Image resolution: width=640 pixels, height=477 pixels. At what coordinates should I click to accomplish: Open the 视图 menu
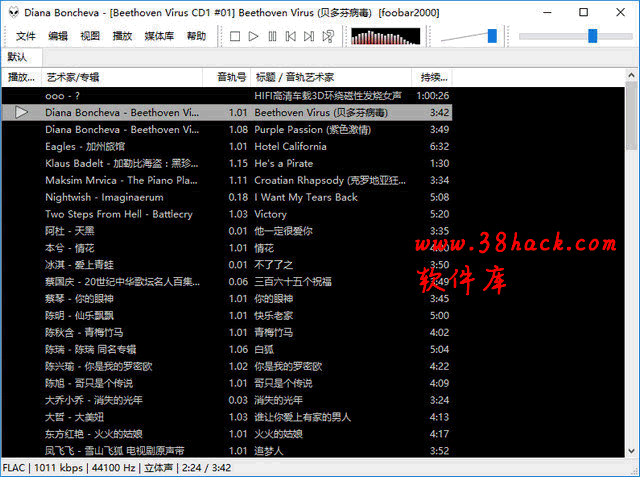(x=90, y=36)
